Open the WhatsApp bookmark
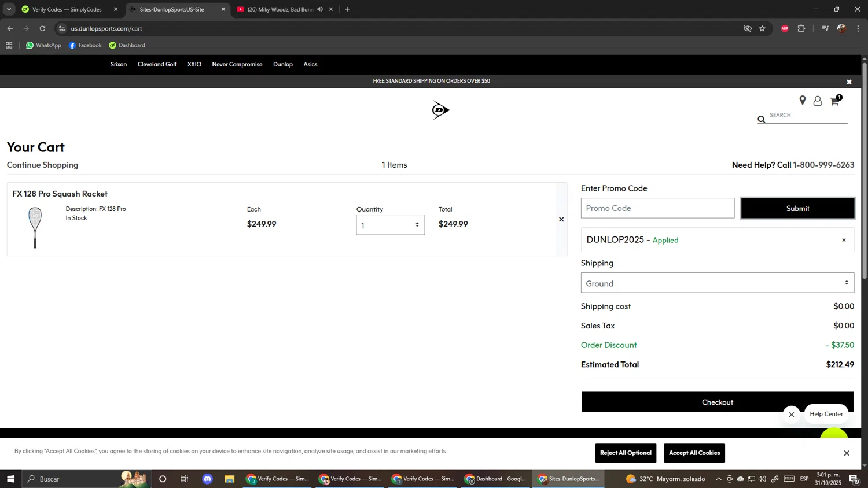 click(x=43, y=45)
